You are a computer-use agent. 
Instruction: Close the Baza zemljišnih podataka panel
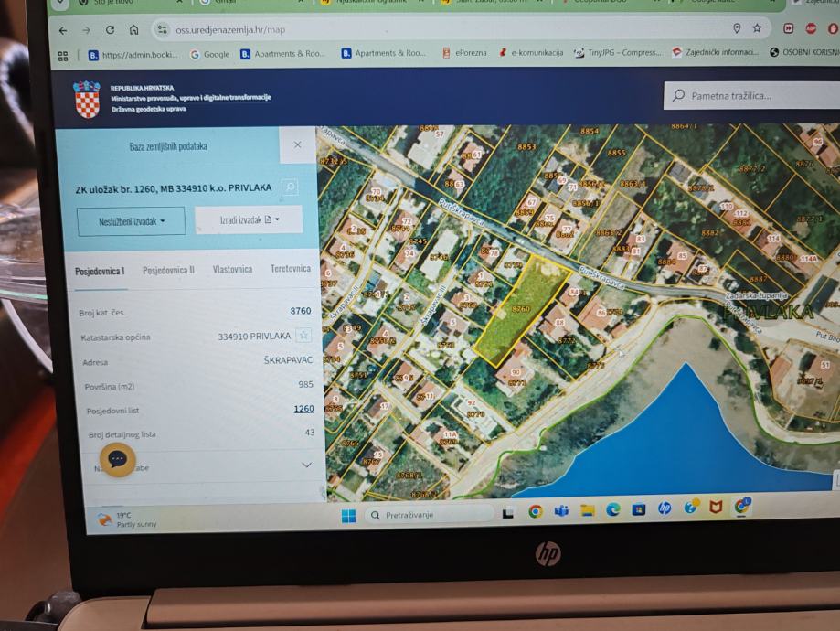(x=297, y=144)
